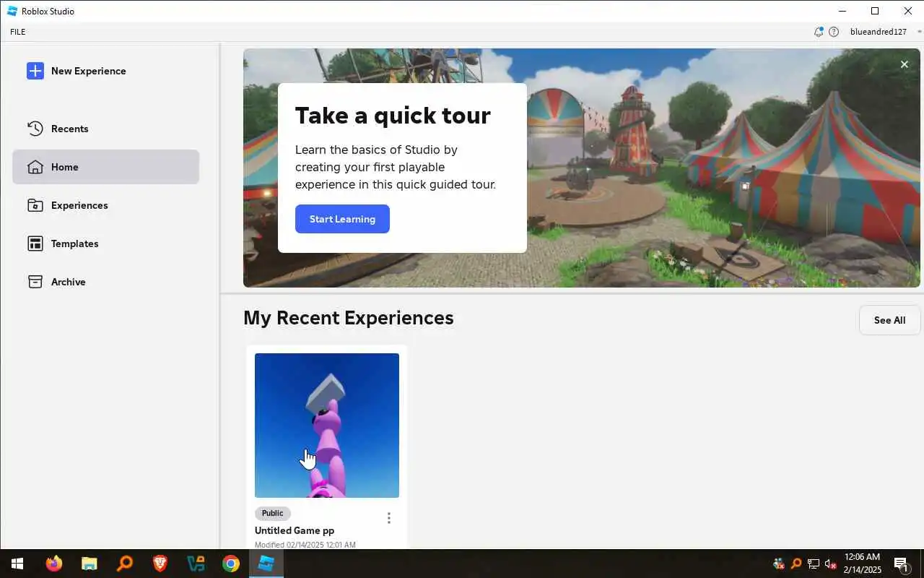924x578 pixels.
Task: Click the Start Learning button
Action: tap(342, 219)
